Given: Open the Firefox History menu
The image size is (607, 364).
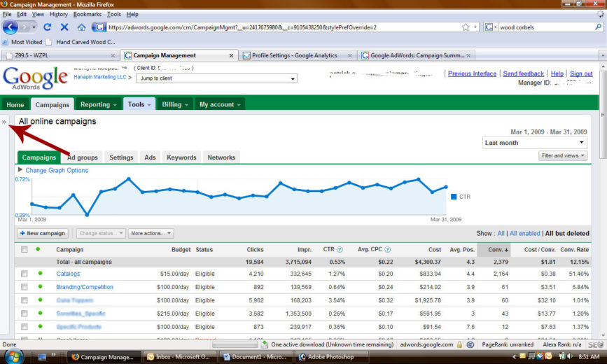Looking at the screenshot, I should [x=58, y=14].
